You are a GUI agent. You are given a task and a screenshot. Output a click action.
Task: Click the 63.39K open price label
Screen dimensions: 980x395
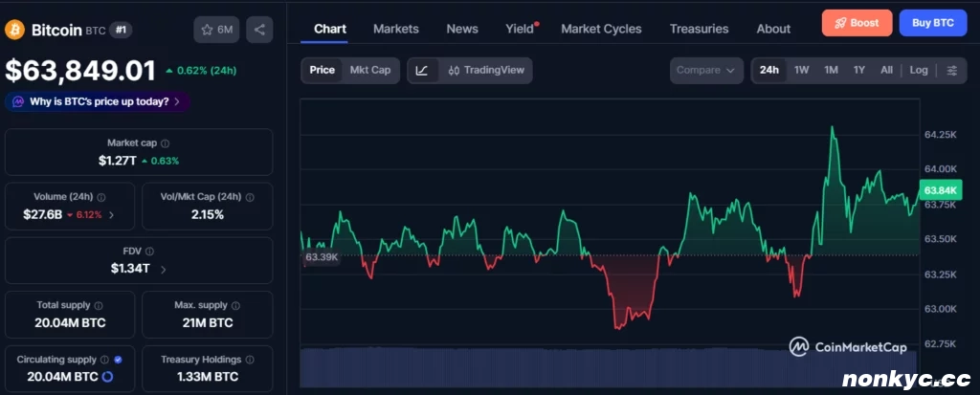322,257
